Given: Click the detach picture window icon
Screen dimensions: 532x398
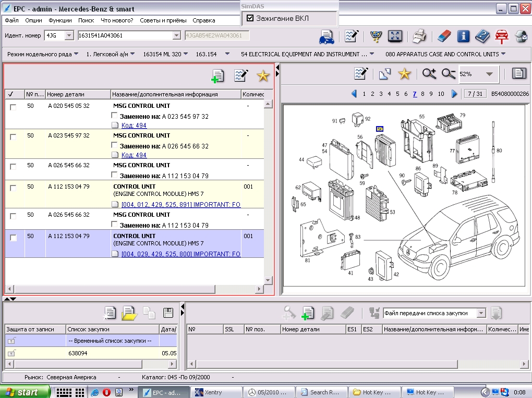Looking at the screenshot, I should (x=385, y=73).
